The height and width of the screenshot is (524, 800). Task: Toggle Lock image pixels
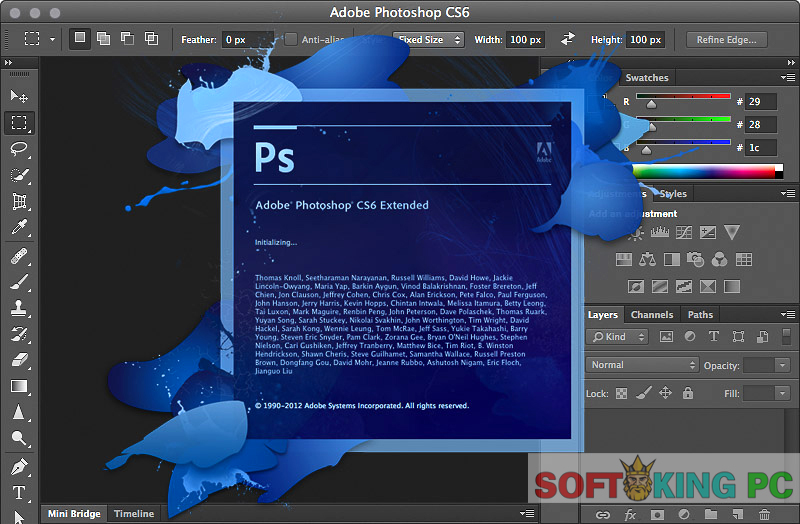643,393
